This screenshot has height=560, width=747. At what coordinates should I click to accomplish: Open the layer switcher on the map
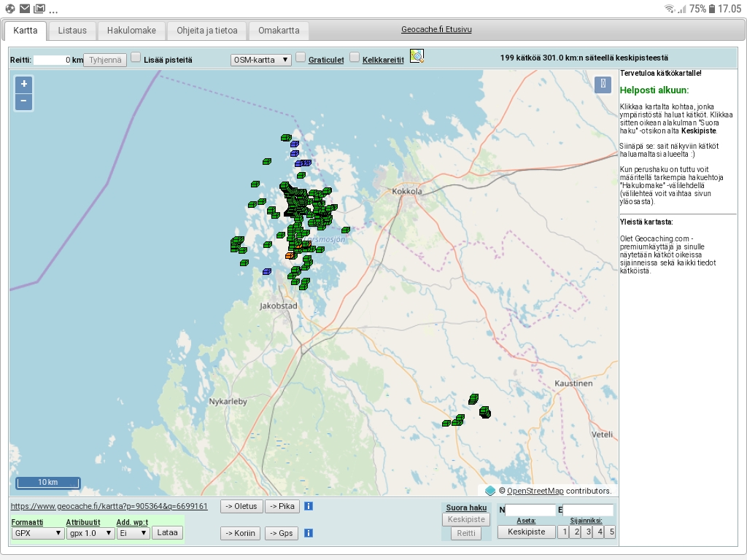[603, 84]
